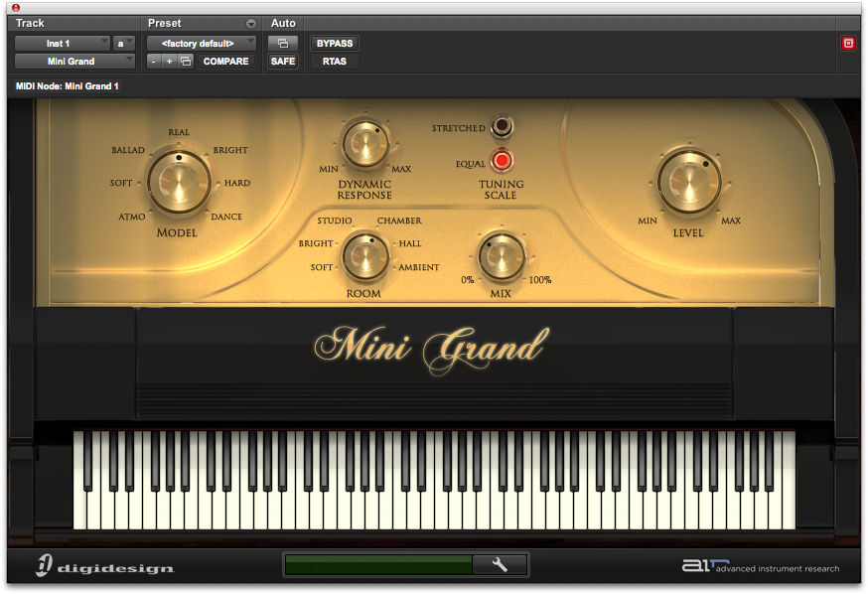Viewport: 868px width, 594px height.
Task: Enable automation SAFE button
Action: pos(283,62)
